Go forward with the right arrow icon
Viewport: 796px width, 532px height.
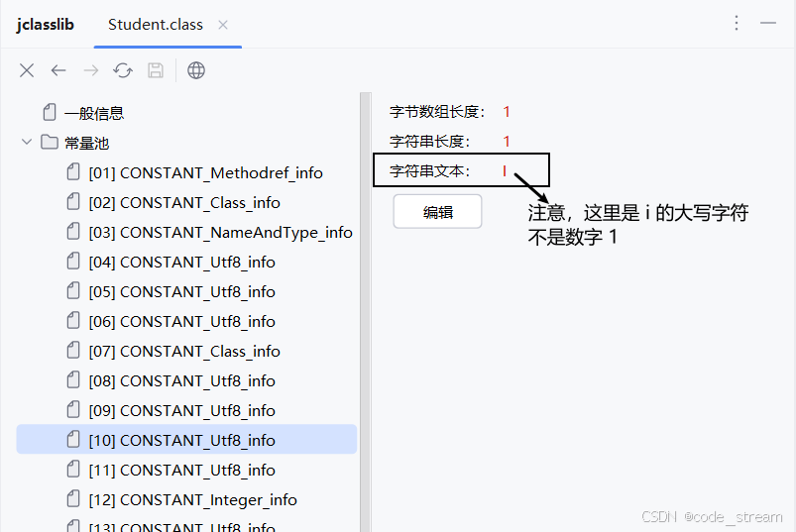tap(91, 70)
